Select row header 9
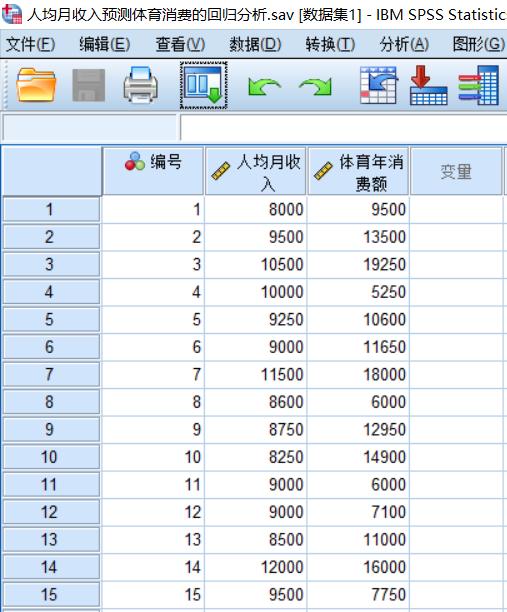Viewport: 507px width, 612px height. pos(51,429)
